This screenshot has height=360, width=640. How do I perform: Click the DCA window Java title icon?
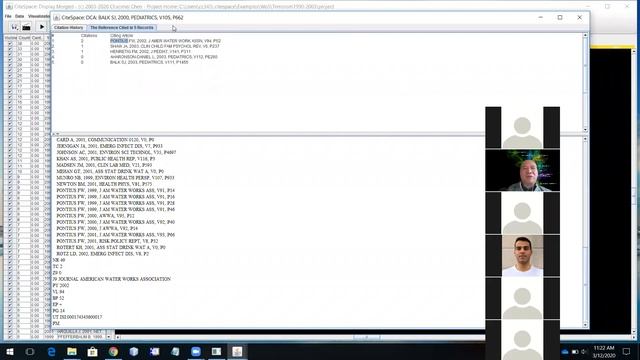(56, 18)
